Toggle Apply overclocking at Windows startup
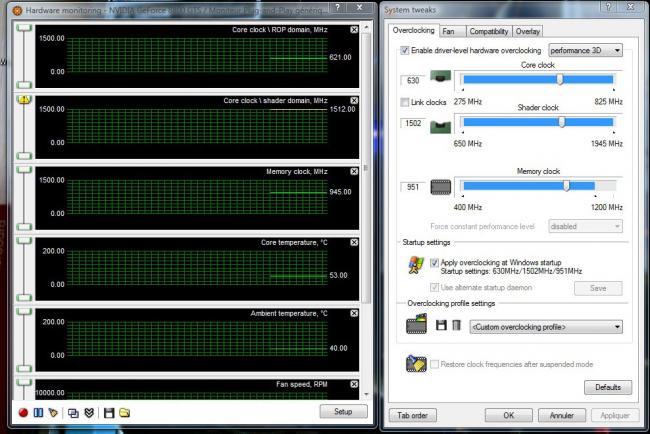Image resolution: width=650 pixels, height=434 pixels. tap(434, 262)
